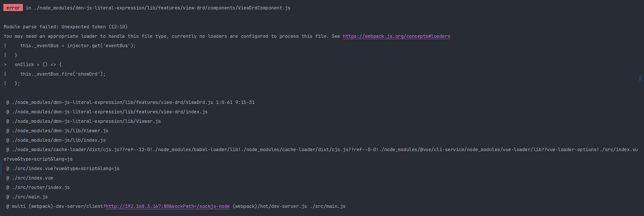
Task: Click the _eventBus.fire('showDrd') code line
Action: (x=63, y=74)
